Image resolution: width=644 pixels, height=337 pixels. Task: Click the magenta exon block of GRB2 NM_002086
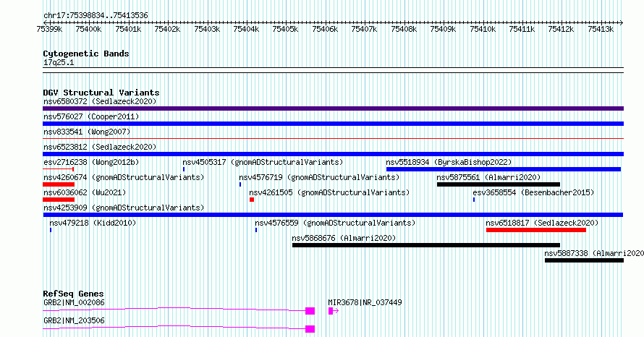point(310,311)
